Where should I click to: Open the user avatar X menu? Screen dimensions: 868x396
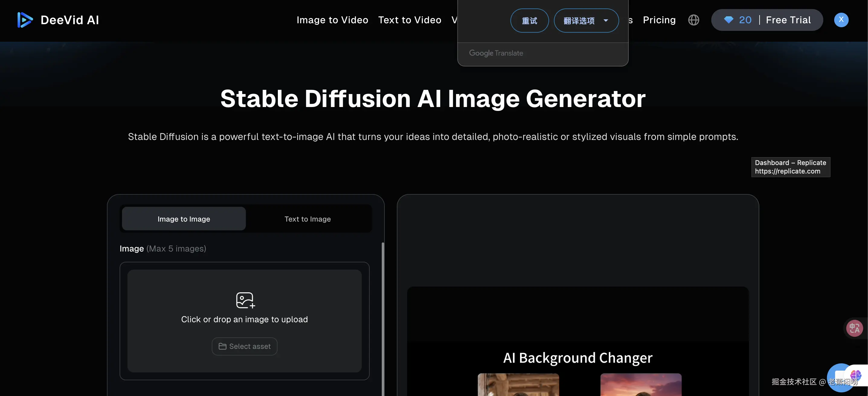841,20
